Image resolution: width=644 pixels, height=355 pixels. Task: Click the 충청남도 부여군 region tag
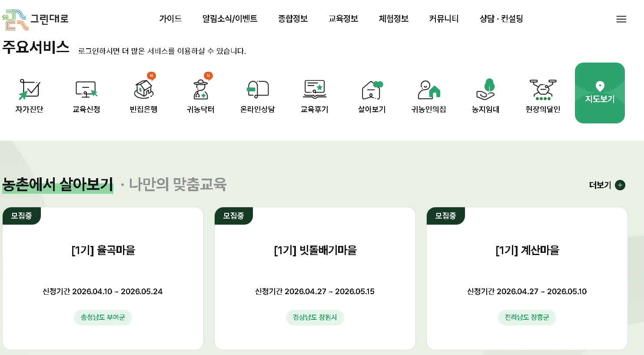pos(103,318)
